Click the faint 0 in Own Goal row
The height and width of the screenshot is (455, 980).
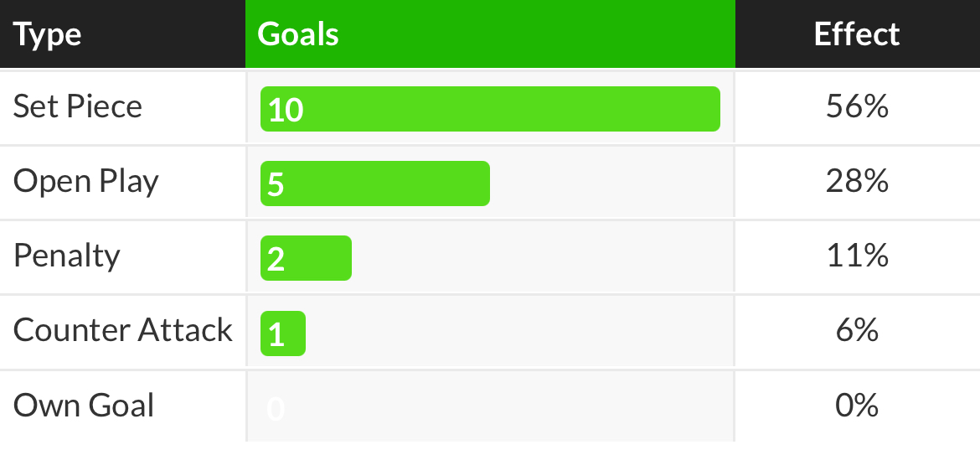(276, 409)
